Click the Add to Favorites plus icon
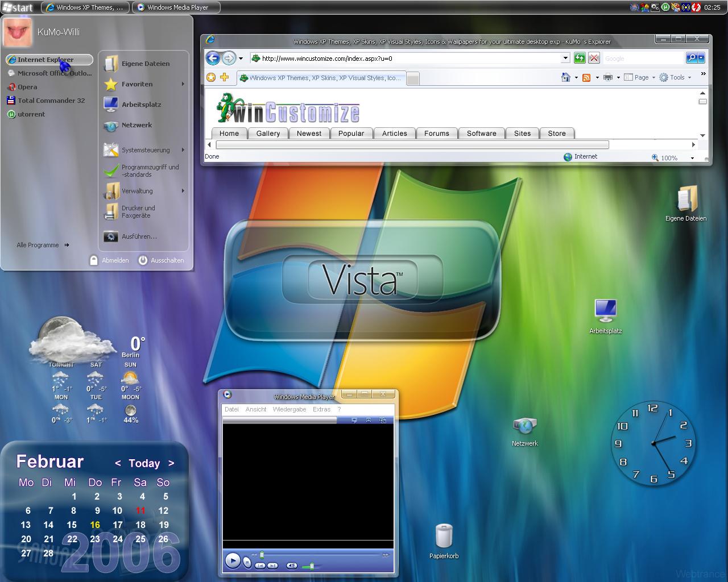 (x=224, y=77)
